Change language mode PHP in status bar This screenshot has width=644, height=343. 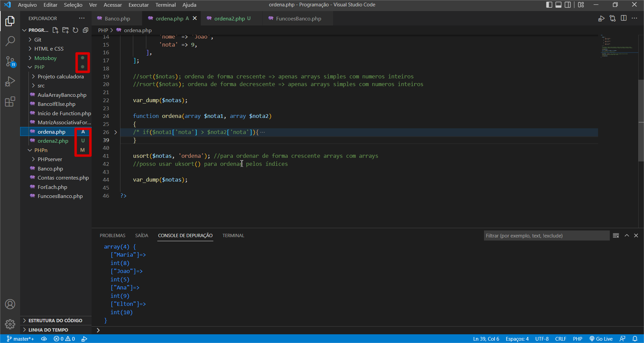(577, 339)
